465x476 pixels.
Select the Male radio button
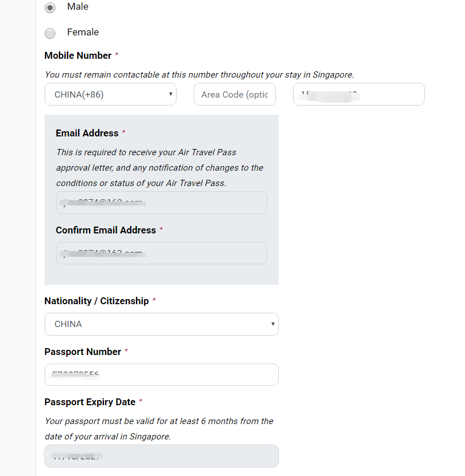click(50, 8)
